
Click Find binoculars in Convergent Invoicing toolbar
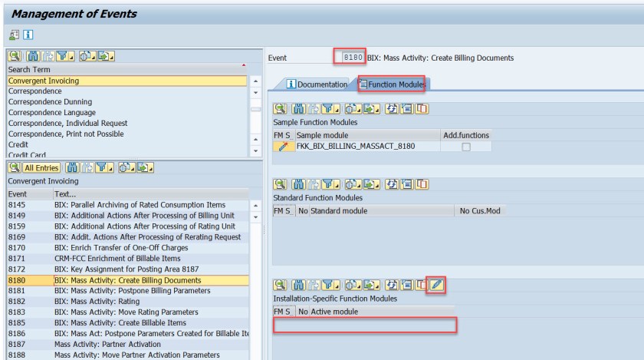[x=72, y=167]
